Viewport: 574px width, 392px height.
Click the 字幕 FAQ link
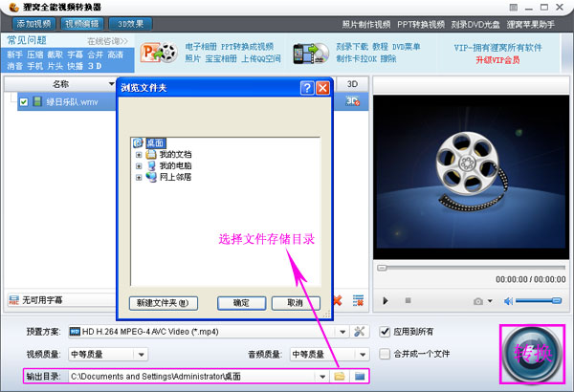(75, 54)
